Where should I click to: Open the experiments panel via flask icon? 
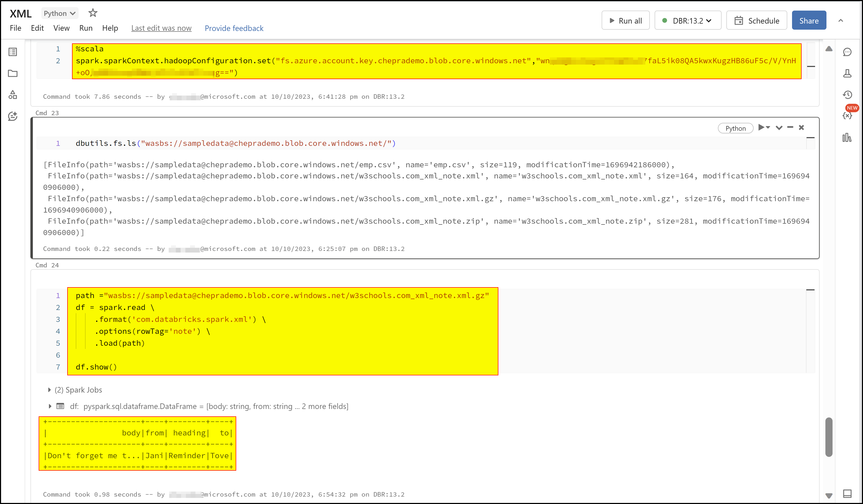tap(848, 73)
